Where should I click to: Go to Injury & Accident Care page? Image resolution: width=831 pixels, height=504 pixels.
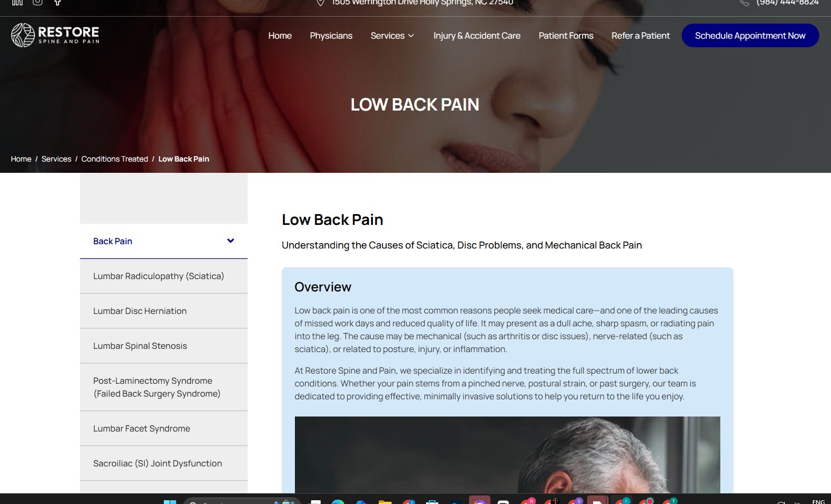click(477, 35)
